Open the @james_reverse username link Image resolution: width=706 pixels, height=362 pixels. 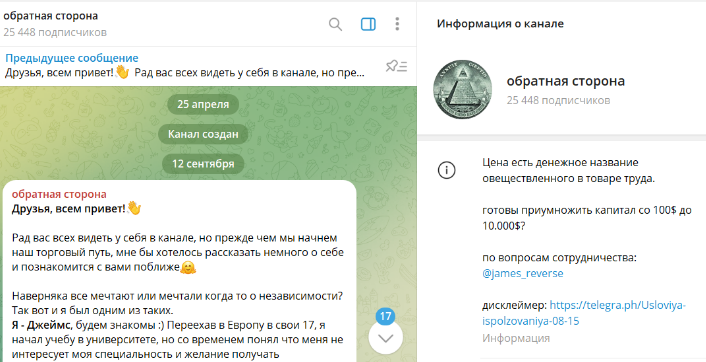523,273
